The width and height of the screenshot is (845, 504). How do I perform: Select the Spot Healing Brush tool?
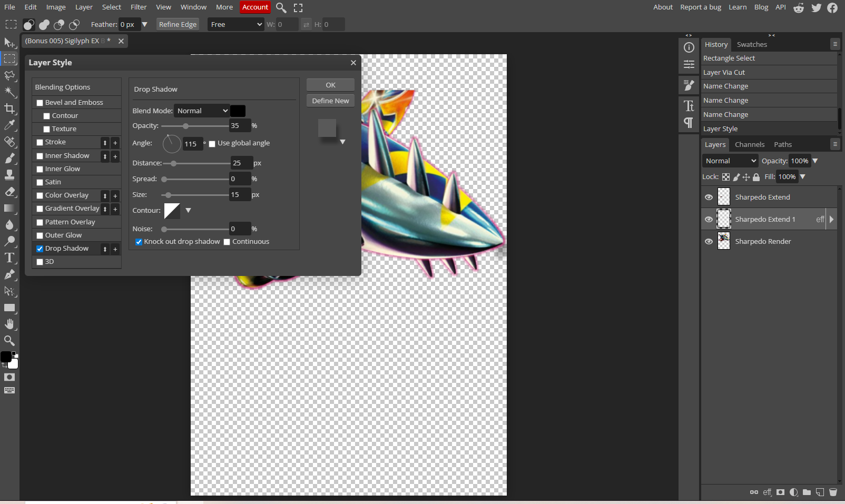point(9,142)
